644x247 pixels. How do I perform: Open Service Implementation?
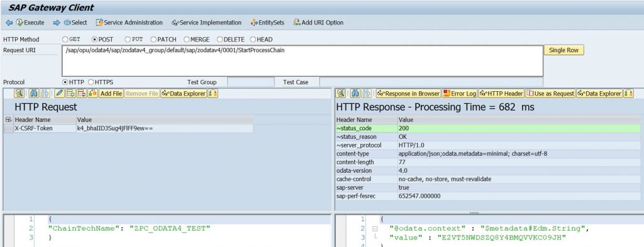point(206,23)
